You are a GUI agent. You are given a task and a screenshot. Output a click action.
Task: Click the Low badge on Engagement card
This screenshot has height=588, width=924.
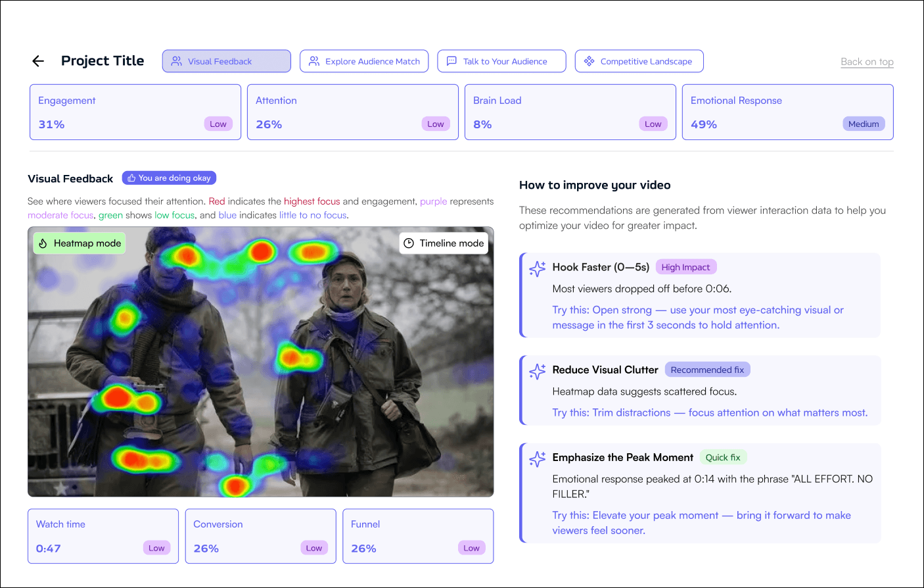(218, 124)
